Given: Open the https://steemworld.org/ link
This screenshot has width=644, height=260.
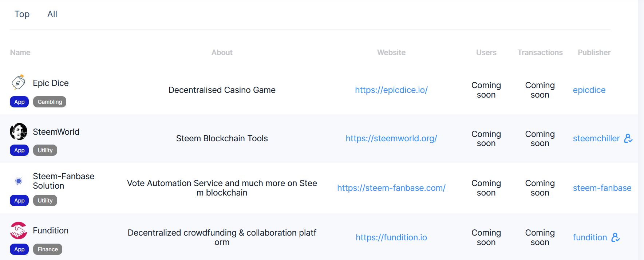Looking at the screenshot, I should [x=391, y=138].
